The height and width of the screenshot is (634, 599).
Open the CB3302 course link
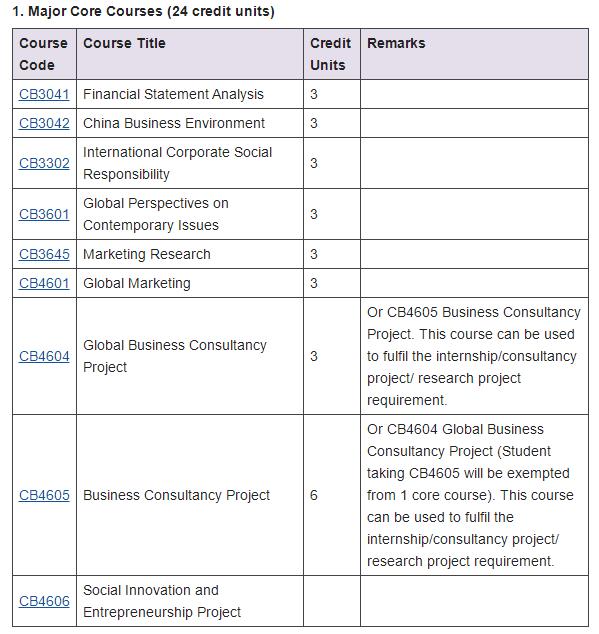pos(44,163)
